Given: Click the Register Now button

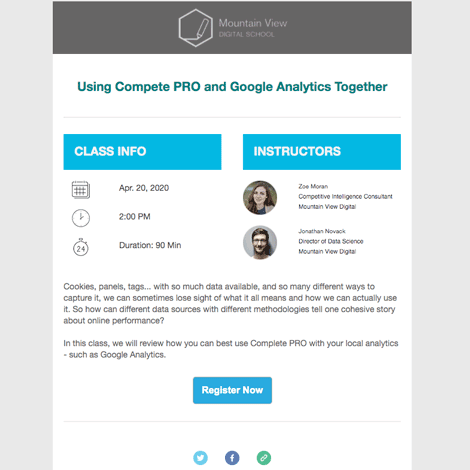Looking at the screenshot, I should pos(232,390).
